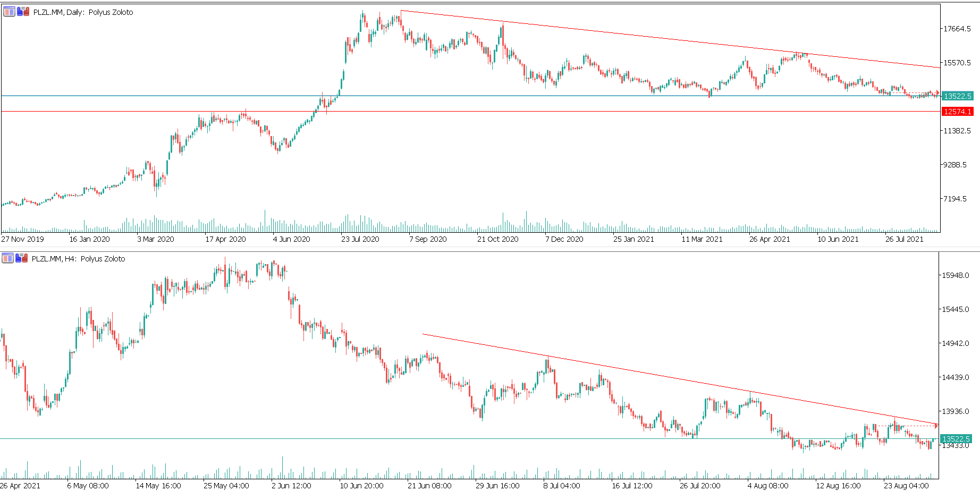Select the 'PLZL.MM, H4: Polyus Zoloto' chart title

click(x=78, y=259)
